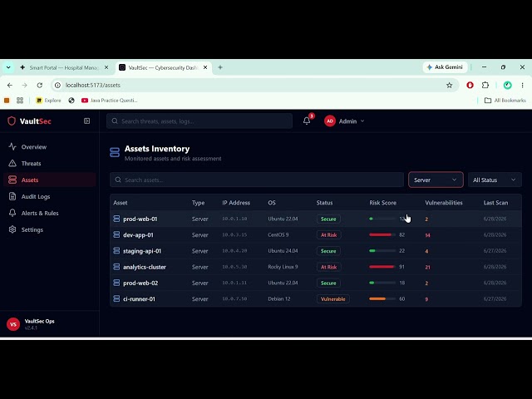The height and width of the screenshot is (399, 532).
Task: Open the Server type filter dropdown
Action: [436, 180]
